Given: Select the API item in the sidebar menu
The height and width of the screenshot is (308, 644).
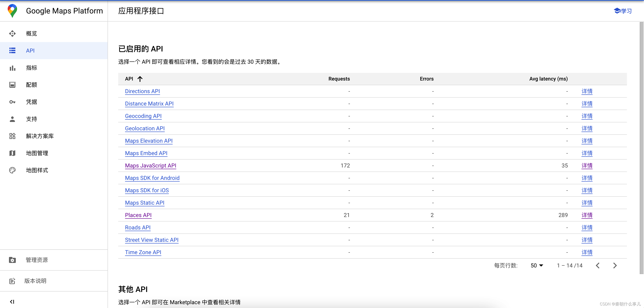Looking at the screenshot, I should coord(30,51).
